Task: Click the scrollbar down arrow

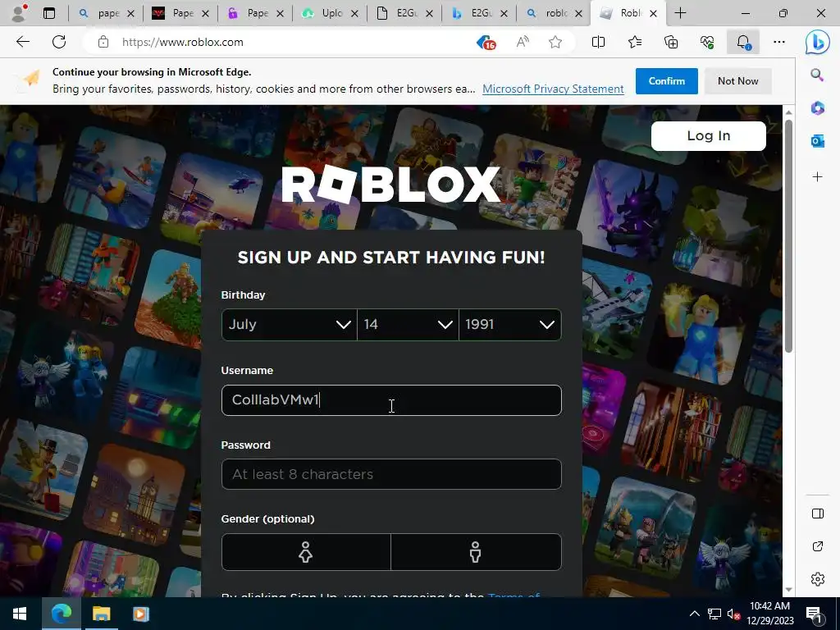Action: [788, 590]
